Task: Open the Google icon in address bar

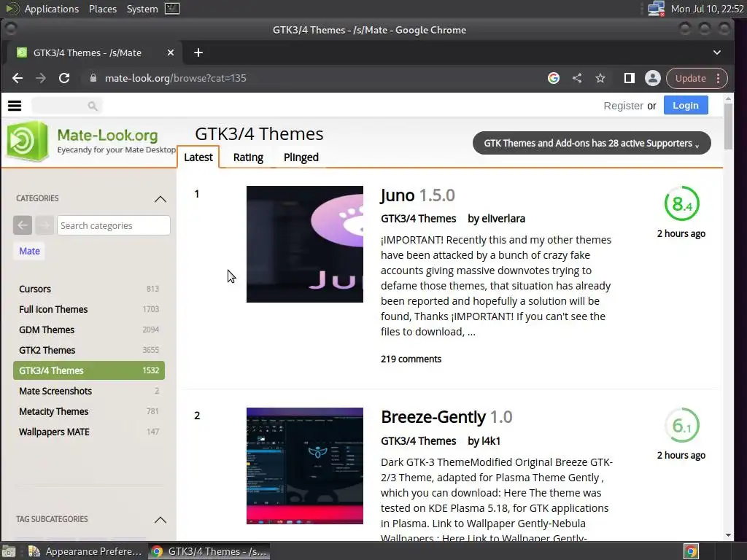Action: (554, 78)
